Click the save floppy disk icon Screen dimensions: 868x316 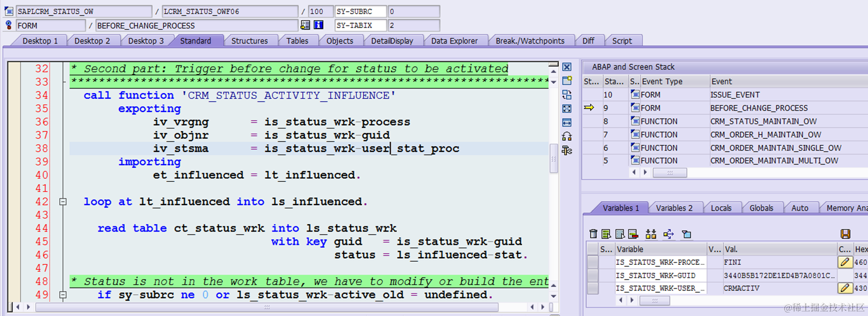click(845, 234)
